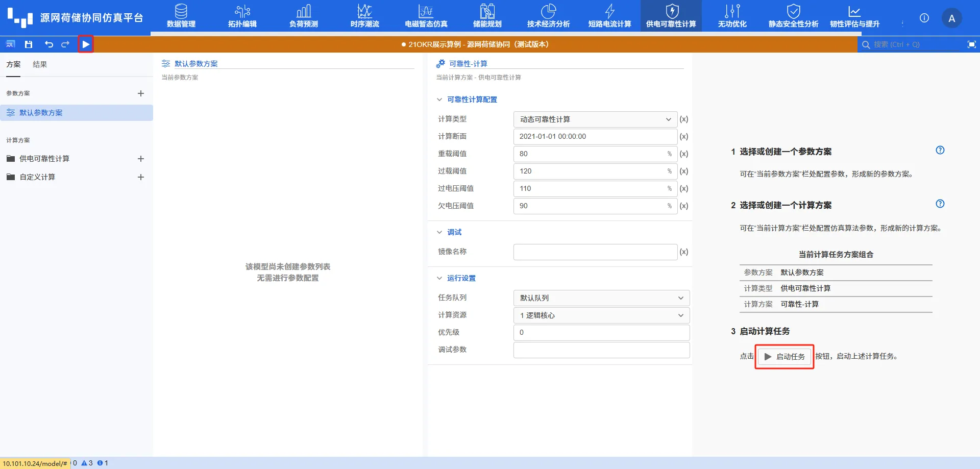Viewport: 980px width, 469px height.
Task: Open the 数据管理 module
Action: coord(181,16)
